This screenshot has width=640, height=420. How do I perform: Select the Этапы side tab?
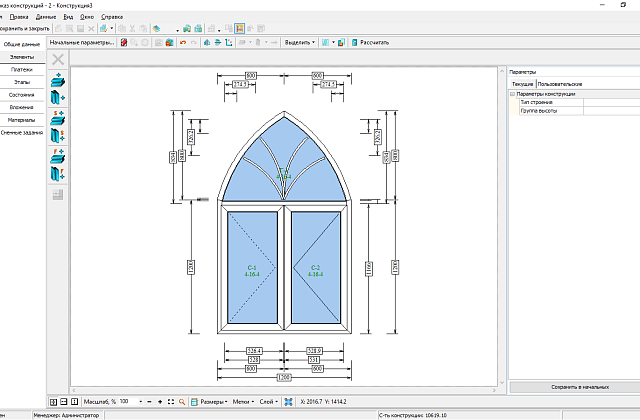click(x=22, y=82)
